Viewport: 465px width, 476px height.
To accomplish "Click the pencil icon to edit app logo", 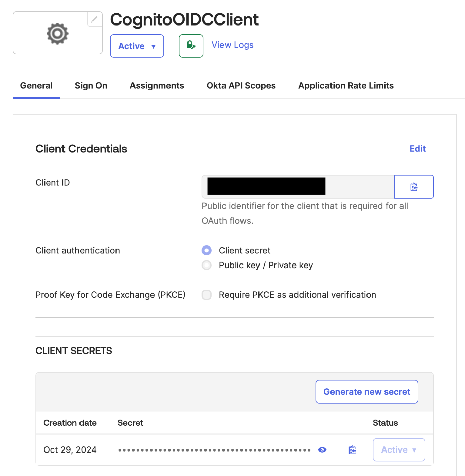I will click(94, 19).
